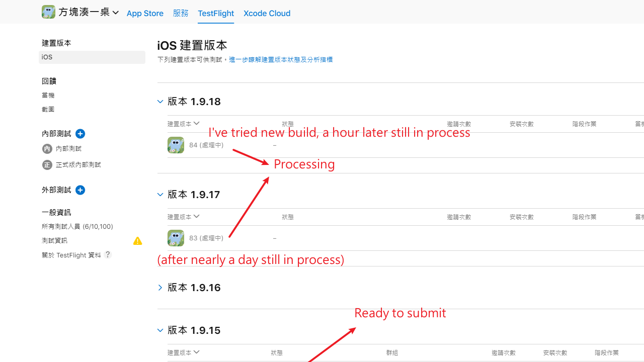The width and height of the screenshot is (644, 362).
Task: Sort by 建置版本 column in version 1.9.18
Action: point(184,124)
